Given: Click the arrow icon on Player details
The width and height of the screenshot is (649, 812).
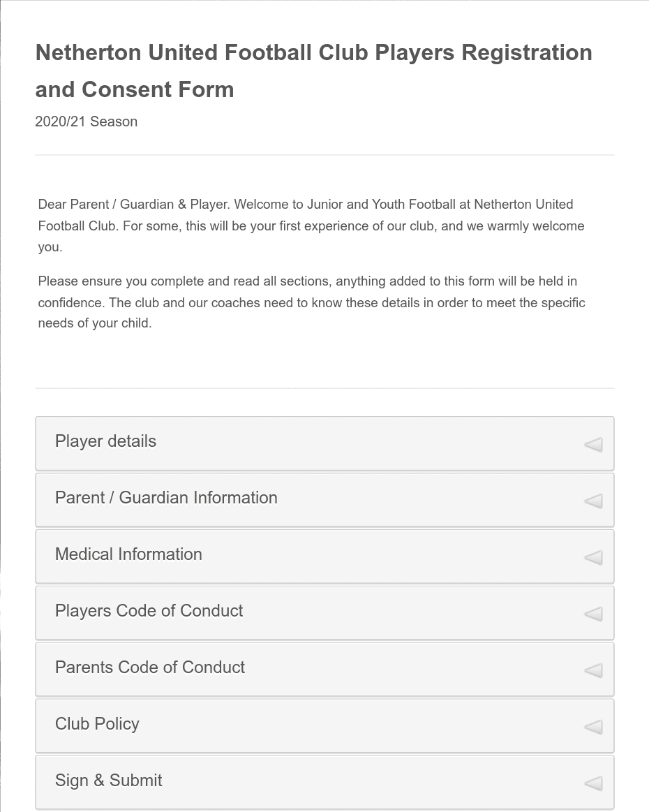Looking at the screenshot, I should point(593,445).
